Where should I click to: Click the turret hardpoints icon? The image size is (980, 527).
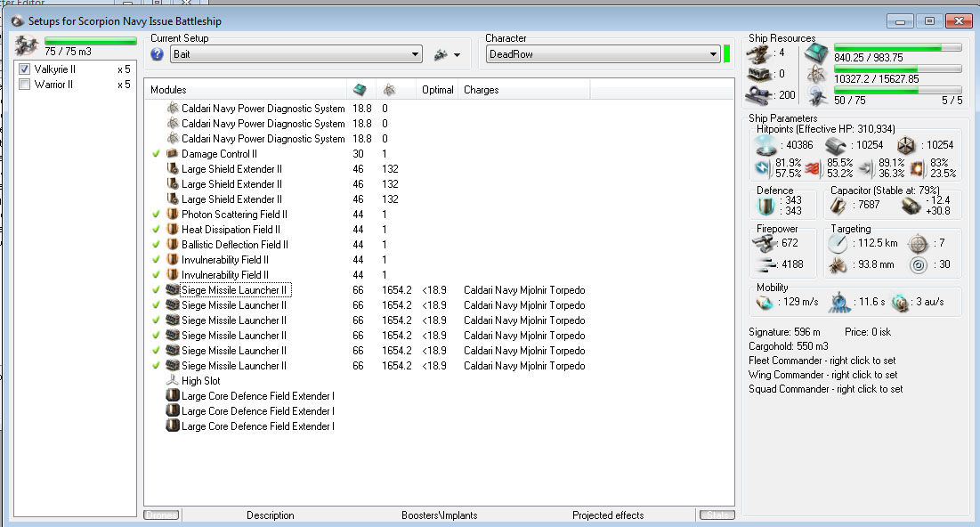point(758,53)
